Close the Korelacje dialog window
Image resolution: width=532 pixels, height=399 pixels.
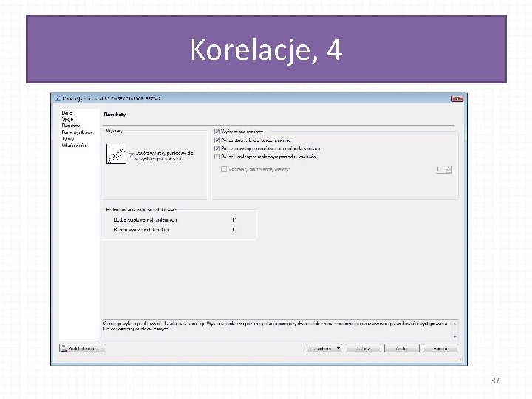[457, 99]
